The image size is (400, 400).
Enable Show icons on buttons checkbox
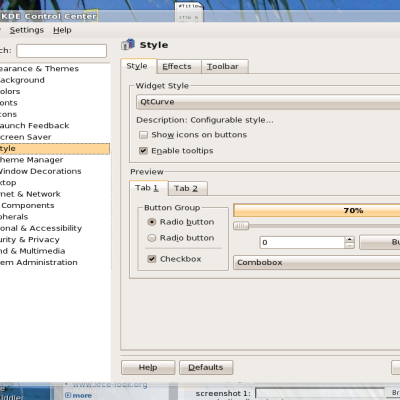coord(143,135)
